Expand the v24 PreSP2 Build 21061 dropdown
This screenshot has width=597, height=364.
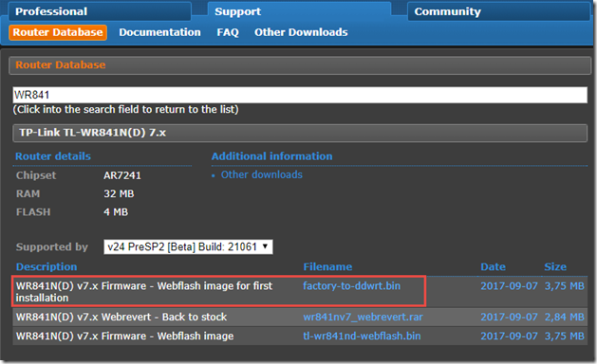coord(188,246)
